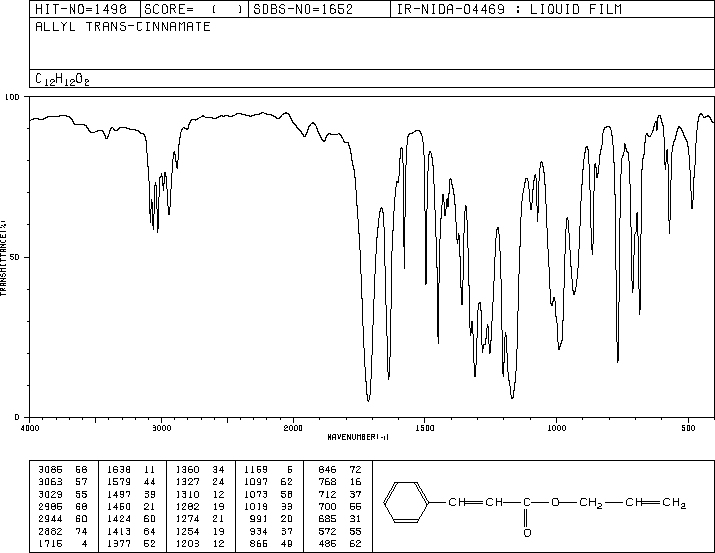The image size is (715, 553).
Task: Select the 1203 peak entry in the table
Action: [x=200, y=543]
